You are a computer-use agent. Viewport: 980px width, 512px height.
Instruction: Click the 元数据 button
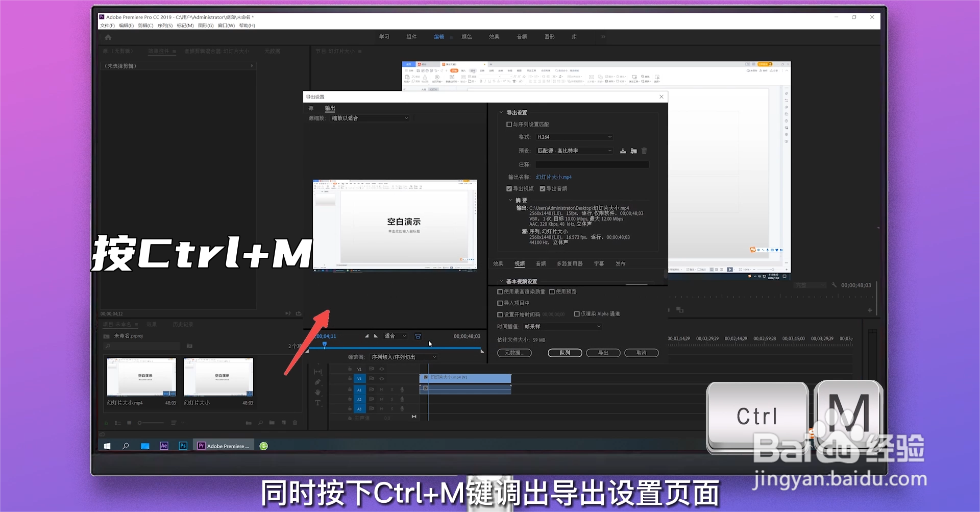coord(514,353)
